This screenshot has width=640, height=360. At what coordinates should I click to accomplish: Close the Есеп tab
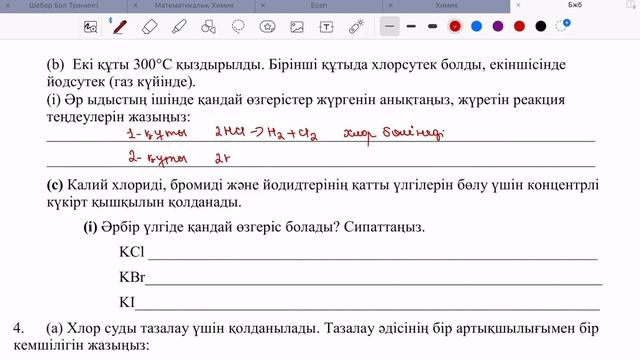click(x=263, y=6)
